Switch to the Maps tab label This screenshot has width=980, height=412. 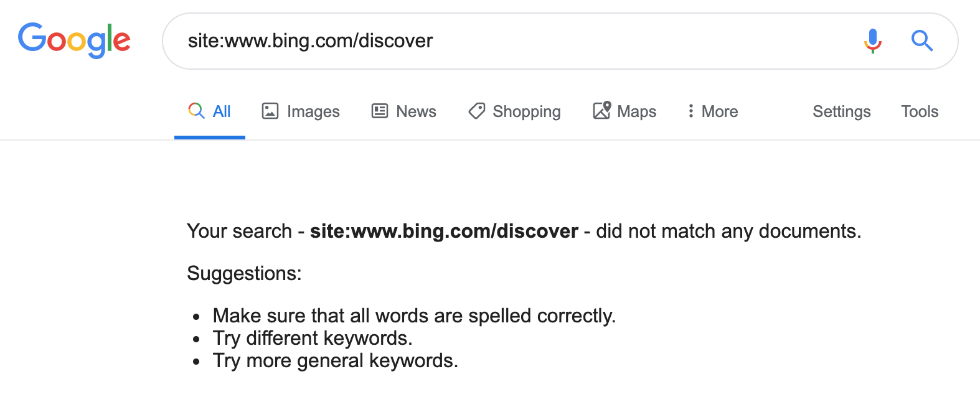(x=636, y=111)
